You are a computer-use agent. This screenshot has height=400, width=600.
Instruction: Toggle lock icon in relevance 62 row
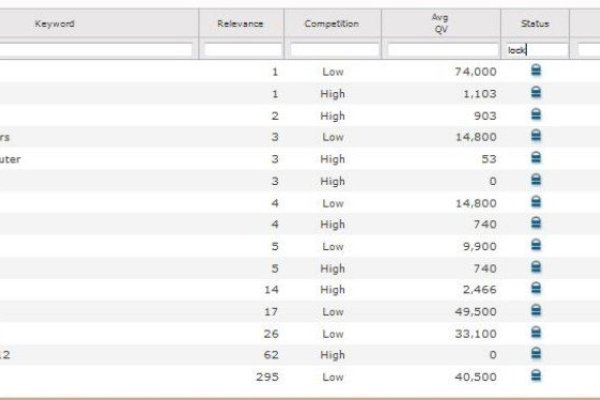pos(535,354)
